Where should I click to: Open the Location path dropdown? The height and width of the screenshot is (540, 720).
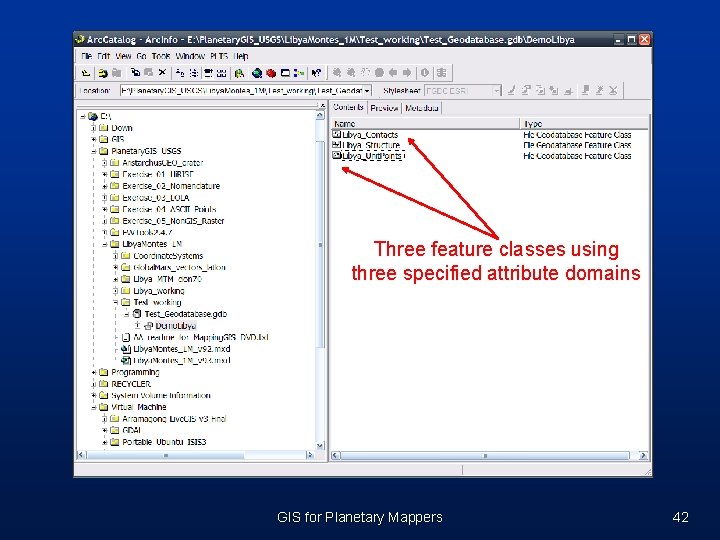[366, 91]
